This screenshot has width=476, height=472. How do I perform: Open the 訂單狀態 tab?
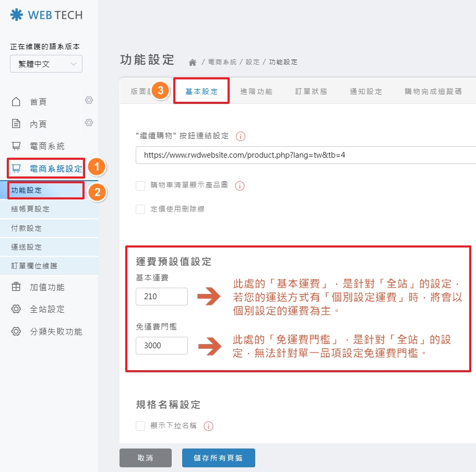(x=311, y=90)
